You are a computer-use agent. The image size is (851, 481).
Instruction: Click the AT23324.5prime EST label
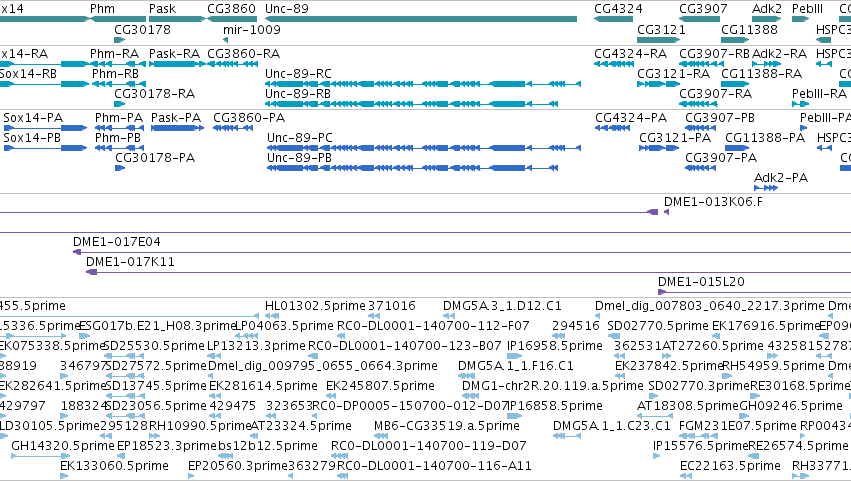pyautogui.click(x=301, y=426)
